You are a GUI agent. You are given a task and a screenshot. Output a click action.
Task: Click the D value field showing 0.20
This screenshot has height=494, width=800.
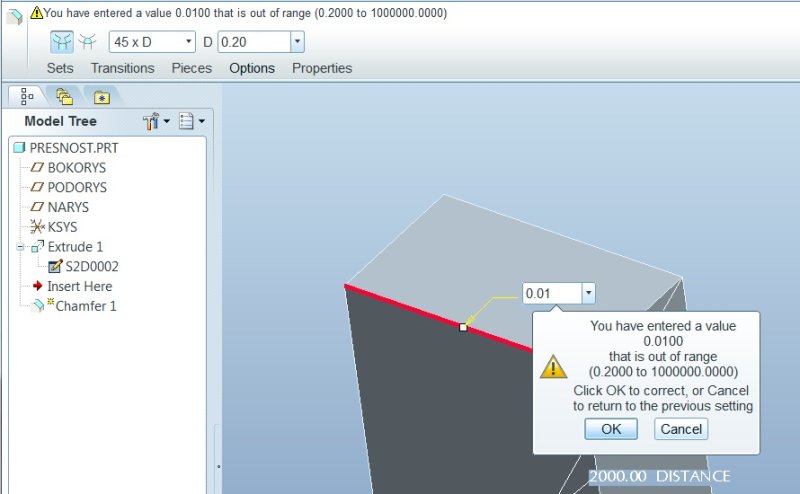(x=255, y=42)
